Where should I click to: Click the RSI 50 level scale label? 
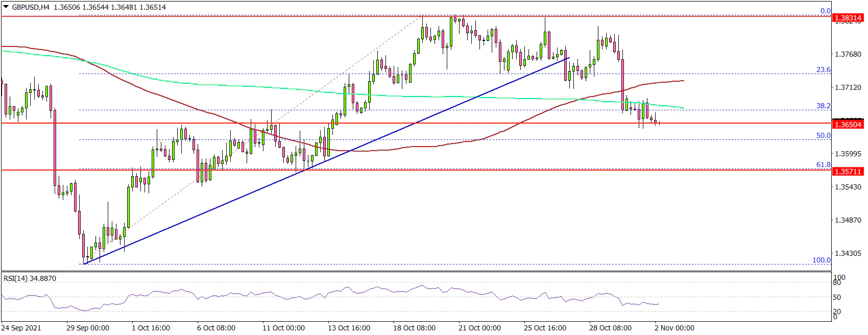(x=837, y=297)
